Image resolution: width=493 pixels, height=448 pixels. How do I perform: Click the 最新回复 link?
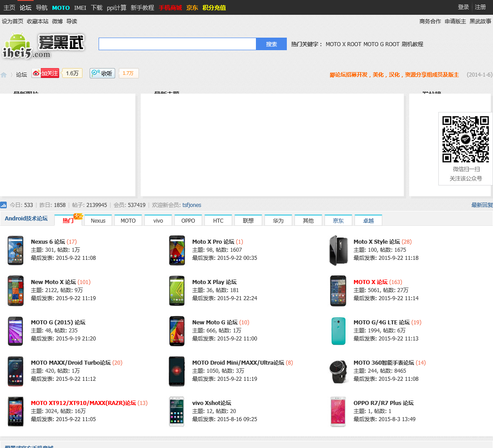click(x=482, y=205)
